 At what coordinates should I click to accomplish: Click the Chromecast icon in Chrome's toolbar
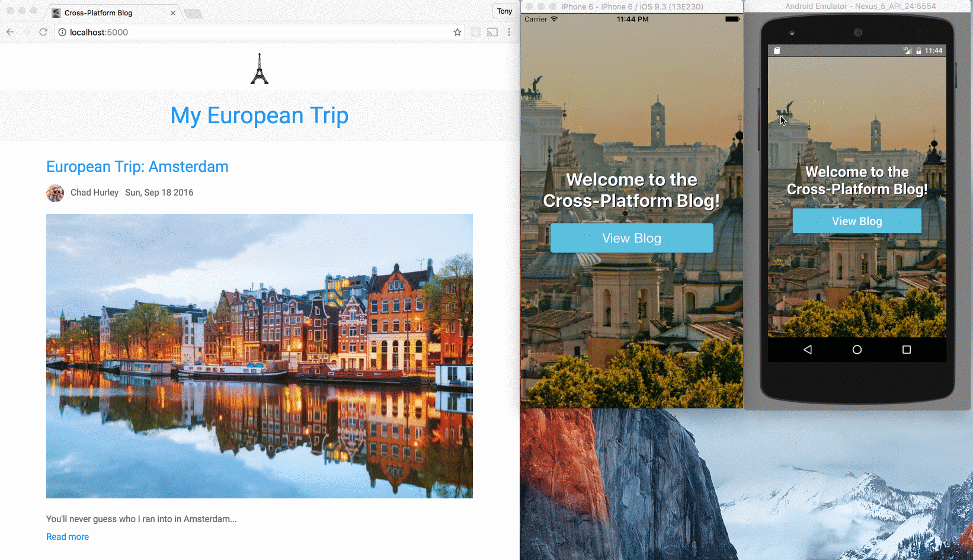point(492,33)
